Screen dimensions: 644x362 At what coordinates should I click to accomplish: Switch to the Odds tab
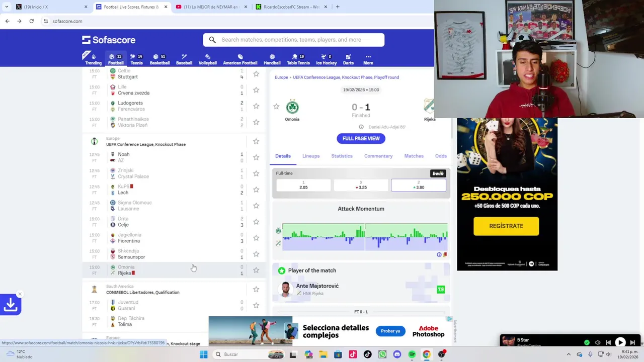tap(441, 156)
